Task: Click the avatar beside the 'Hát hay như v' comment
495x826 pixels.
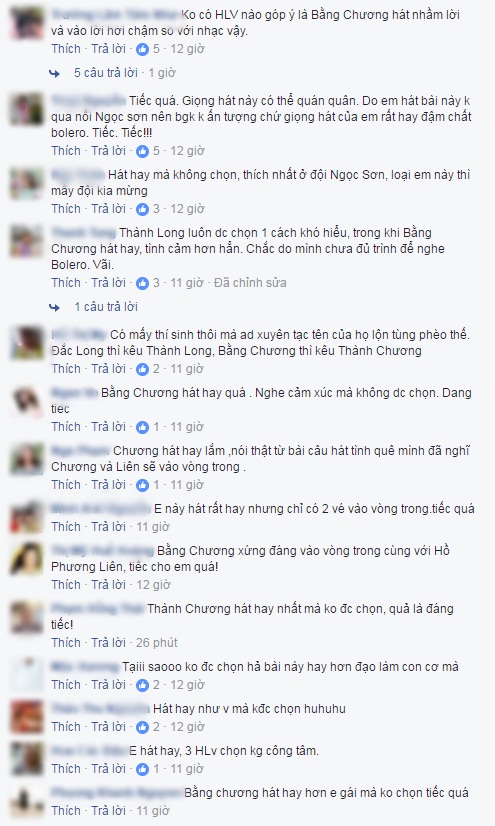Action: (27, 716)
